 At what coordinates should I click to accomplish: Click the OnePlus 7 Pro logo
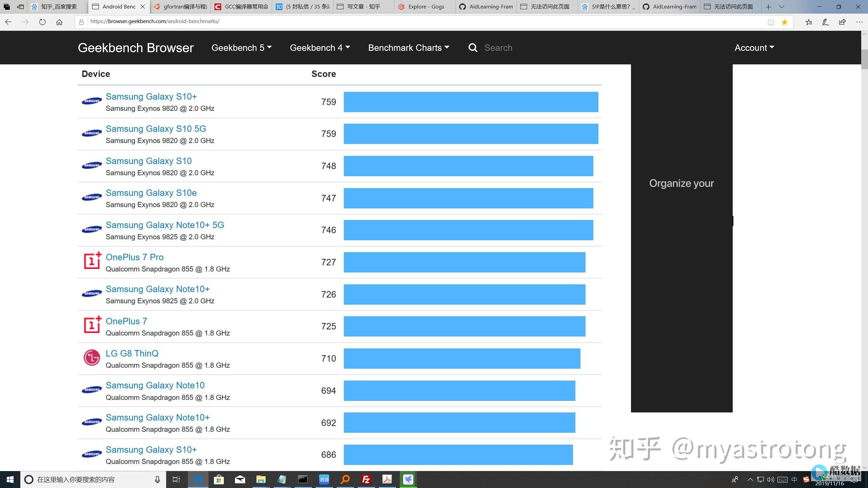pos(92,261)
